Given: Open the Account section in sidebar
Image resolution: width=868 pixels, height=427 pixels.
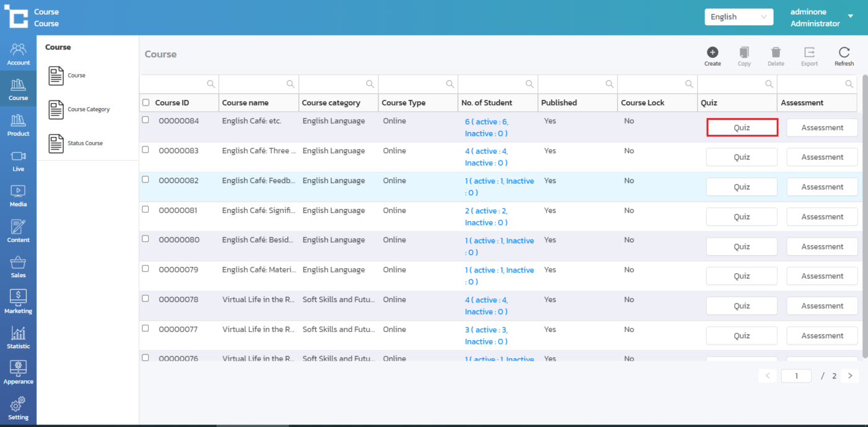Looking at the screenshot, I should pyautogui.click(x=18, y=54).
